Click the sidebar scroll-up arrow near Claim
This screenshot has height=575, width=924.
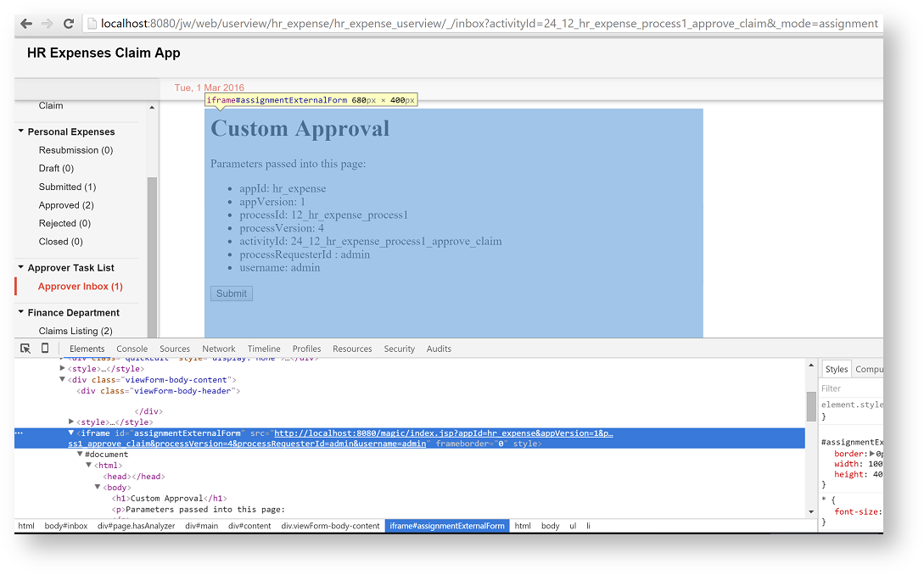click(x=152, y=108)
